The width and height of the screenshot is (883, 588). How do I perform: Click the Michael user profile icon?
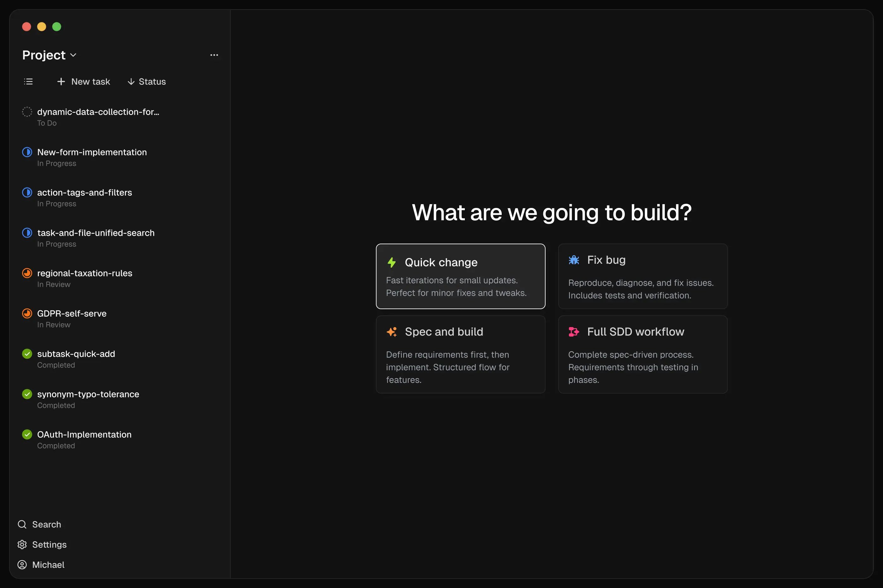[x=22, y=565]
